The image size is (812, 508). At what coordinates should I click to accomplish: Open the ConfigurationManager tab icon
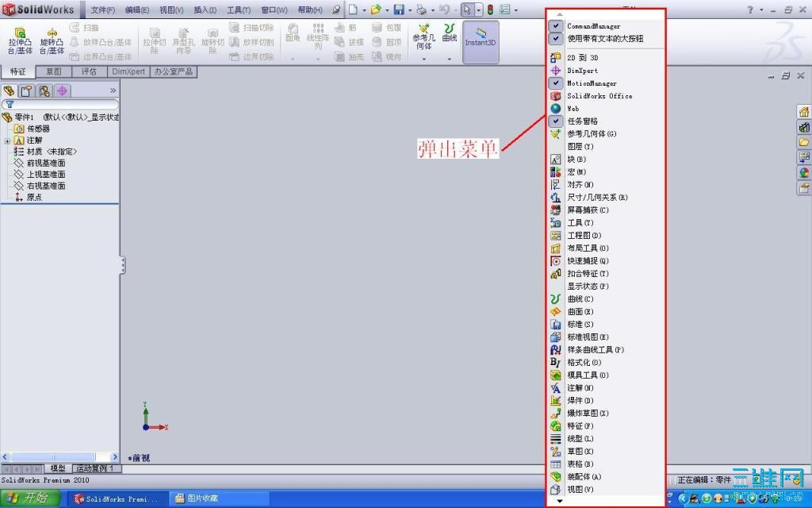44,90
